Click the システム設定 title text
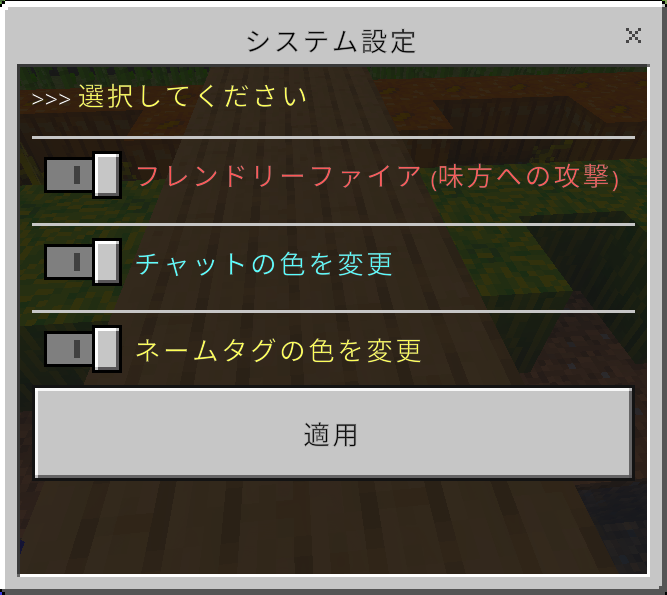This screenshot has height=595, width=667. (331, 41)
